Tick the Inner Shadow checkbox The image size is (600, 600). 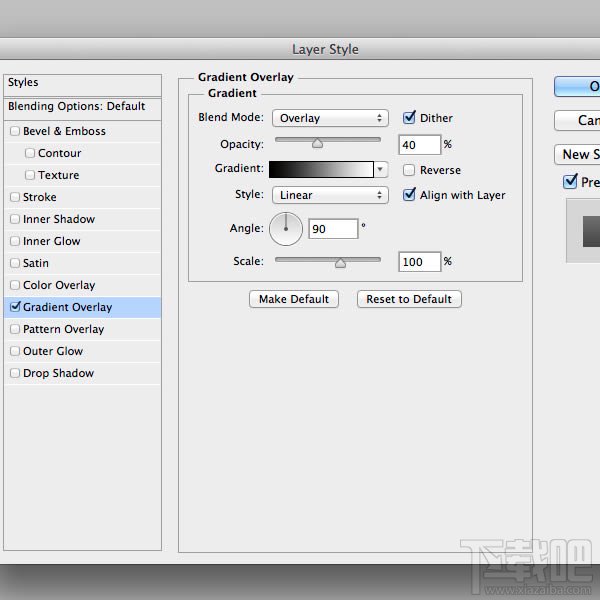(x=15, y=219)
